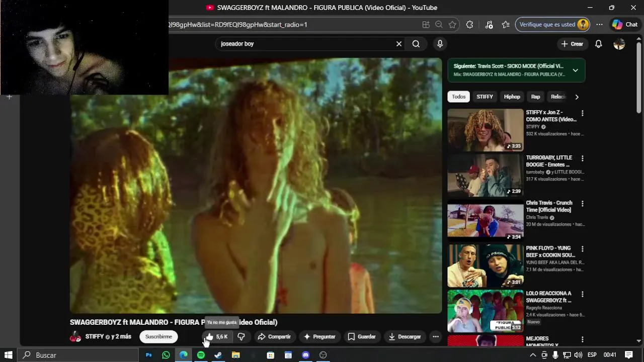Open WhatsApp from the taskbar
This screenshot has width=644, height=362.
(166, 355)
